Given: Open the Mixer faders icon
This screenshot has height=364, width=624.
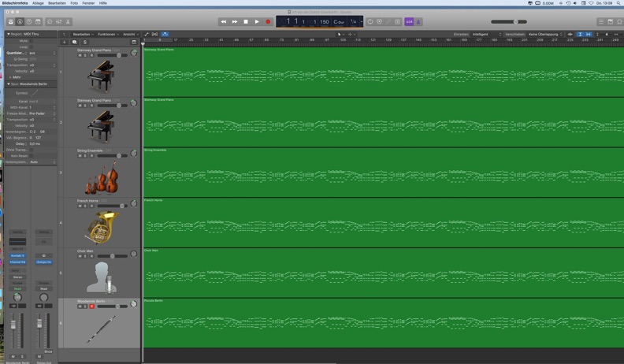Looking at the screenshot, I should 59,22.
